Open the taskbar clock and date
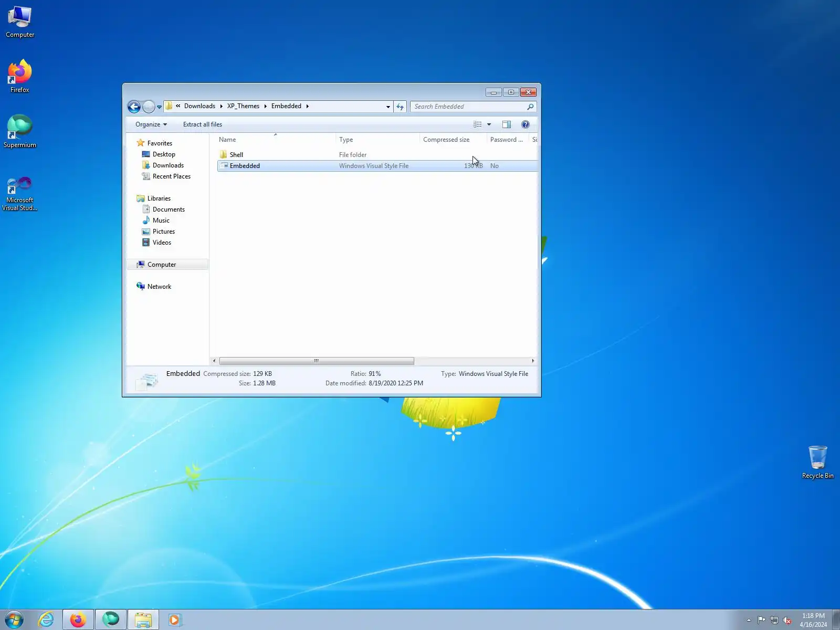The width and height of the screenshot is (840, 630). (813, 620)
